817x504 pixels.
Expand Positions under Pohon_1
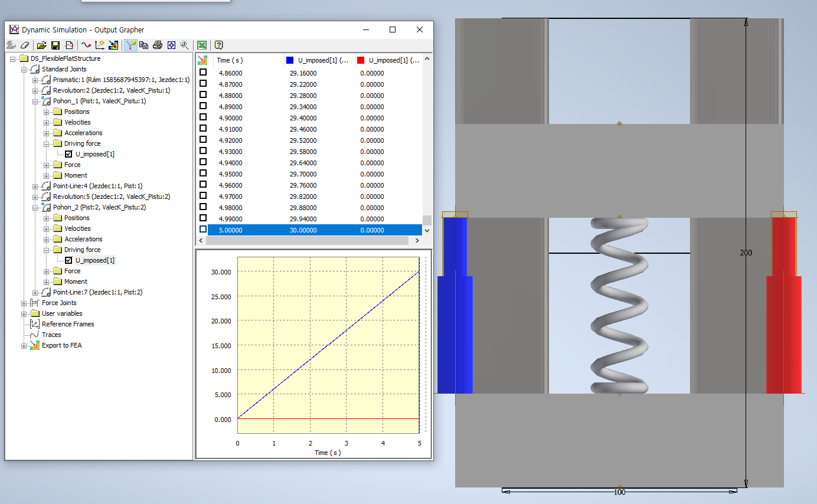(x=46, y=112)
